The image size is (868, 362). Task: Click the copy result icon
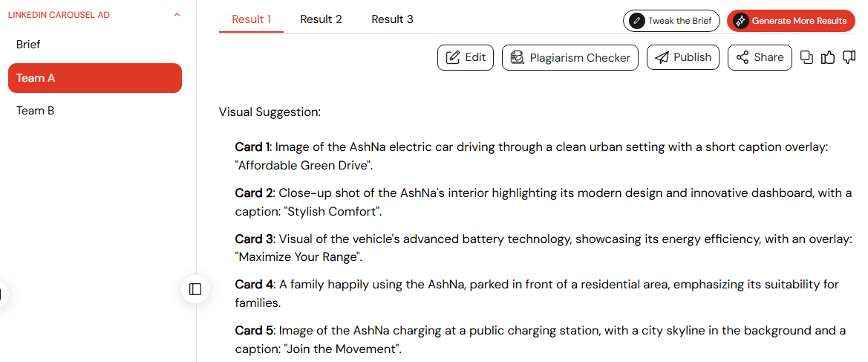[807, 57]
